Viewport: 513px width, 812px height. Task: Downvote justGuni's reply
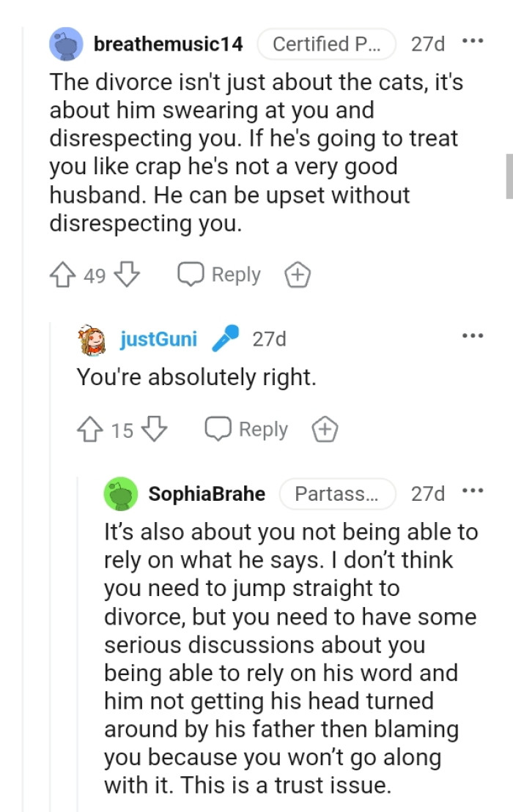point(154,430)
